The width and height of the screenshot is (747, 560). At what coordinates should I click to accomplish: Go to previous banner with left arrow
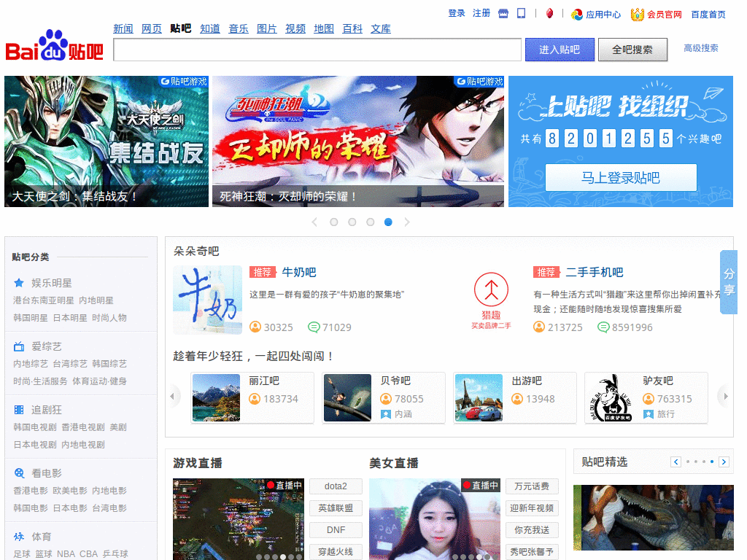click(x=314, y=222)
